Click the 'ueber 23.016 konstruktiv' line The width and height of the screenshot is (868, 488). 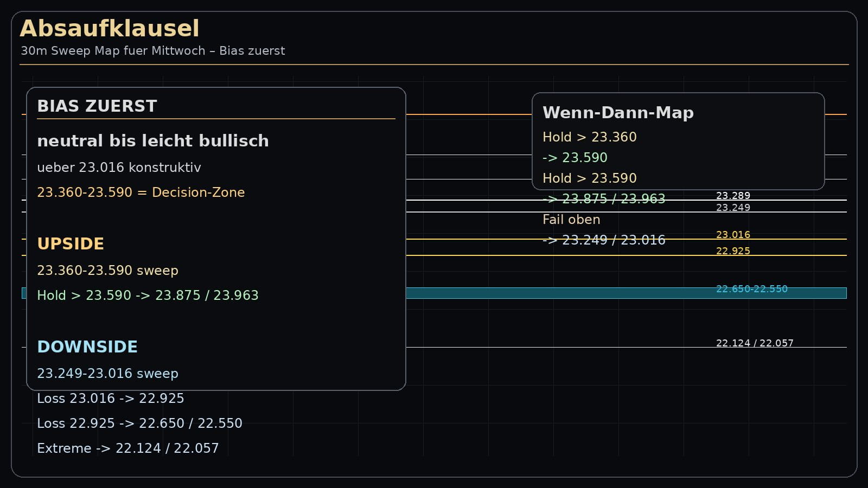[x=119, y=168]
